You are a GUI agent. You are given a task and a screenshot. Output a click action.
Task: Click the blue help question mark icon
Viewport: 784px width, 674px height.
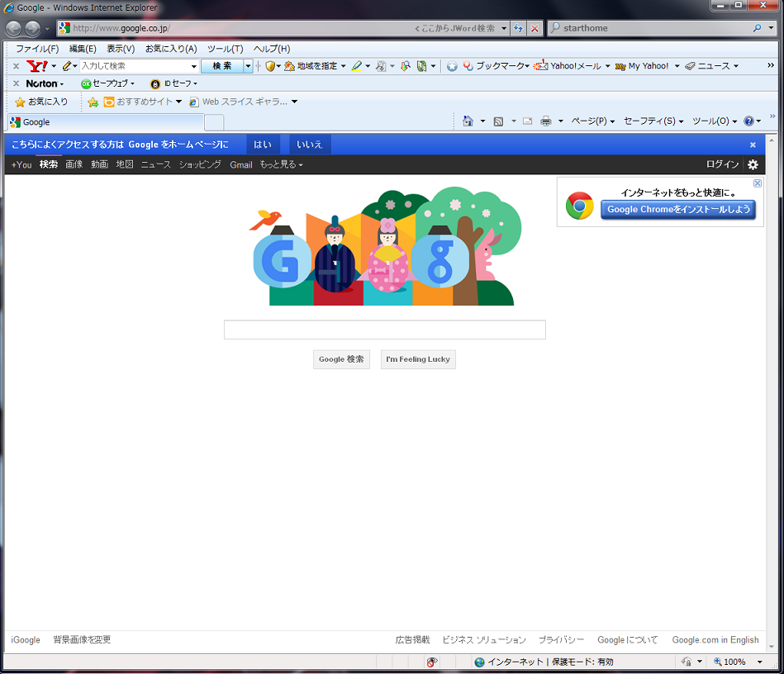tap(748, 121)
